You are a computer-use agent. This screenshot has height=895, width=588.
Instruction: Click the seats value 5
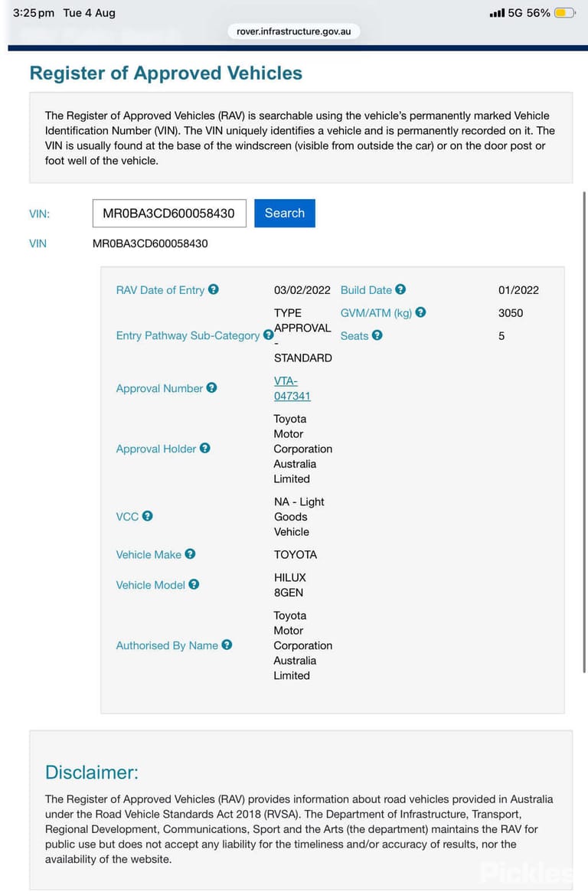[x=501, y=335]
